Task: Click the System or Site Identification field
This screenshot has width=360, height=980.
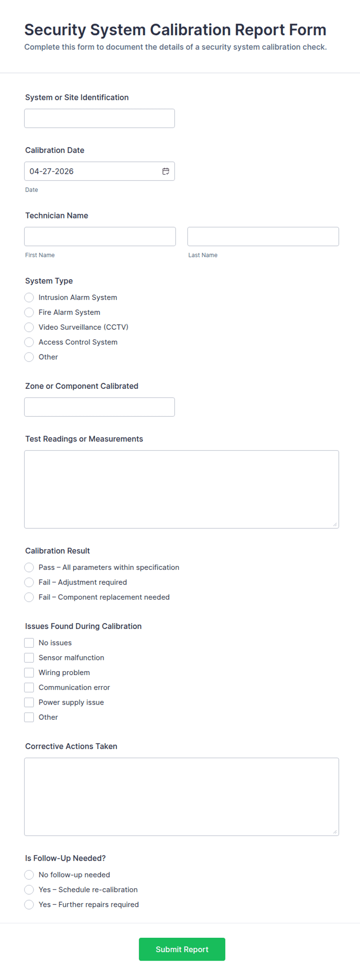Action: click(99, 118)
